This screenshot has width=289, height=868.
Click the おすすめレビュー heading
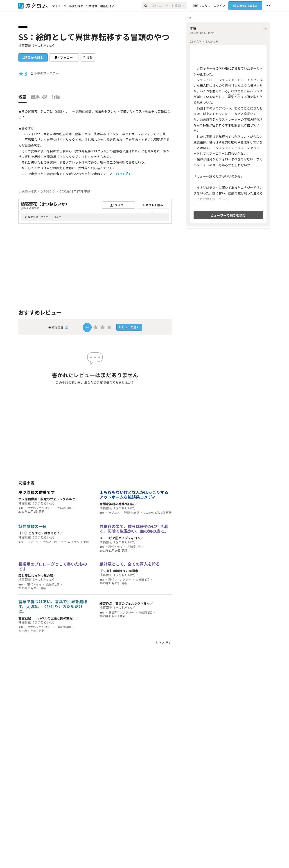(40, 313)
